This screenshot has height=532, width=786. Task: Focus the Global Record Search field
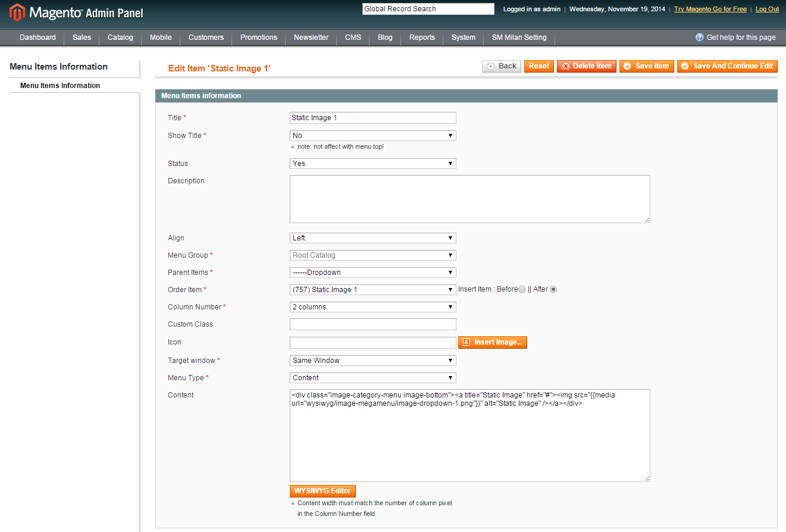point(428,9)
